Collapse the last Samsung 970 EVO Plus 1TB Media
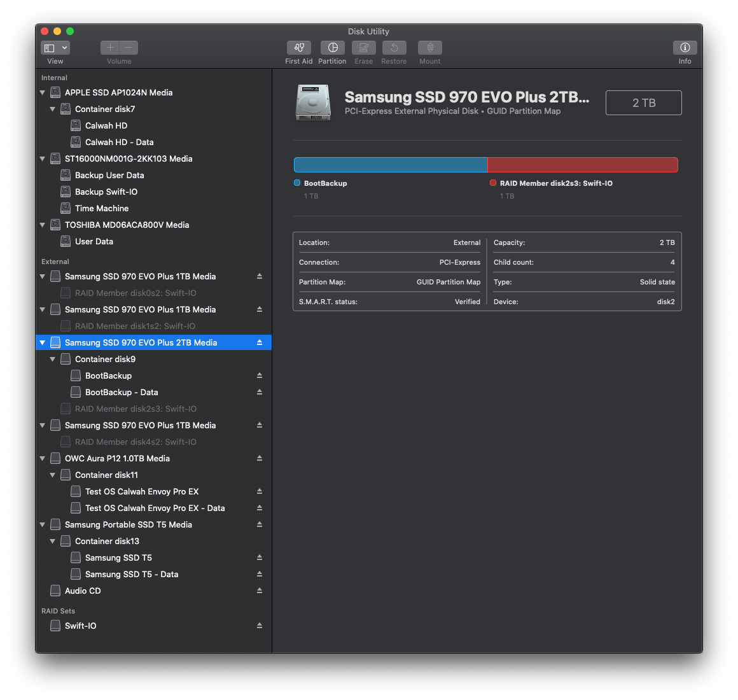The image size is (738, 700). pyautogui.click(x=43, y=426)
